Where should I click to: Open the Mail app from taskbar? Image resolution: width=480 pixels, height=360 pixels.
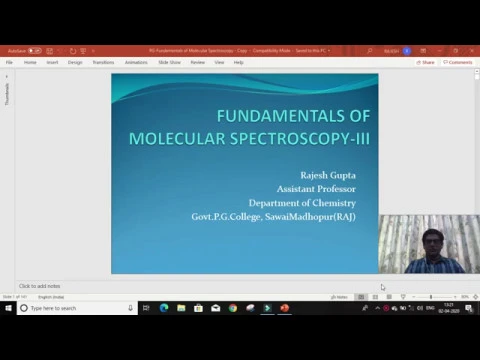[x=216, y=308]
